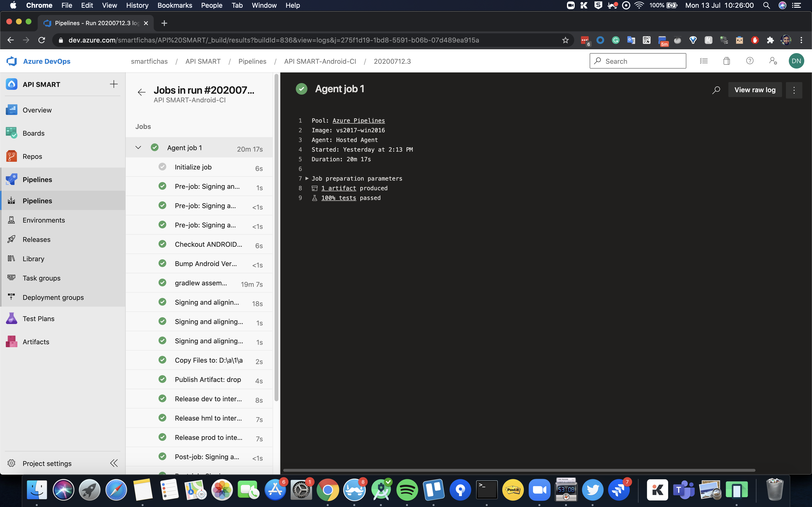Open Test Plans in sidebar
The width and height of the screenshot is (812, 507).
pyautogui.click(x=38, y=318)
